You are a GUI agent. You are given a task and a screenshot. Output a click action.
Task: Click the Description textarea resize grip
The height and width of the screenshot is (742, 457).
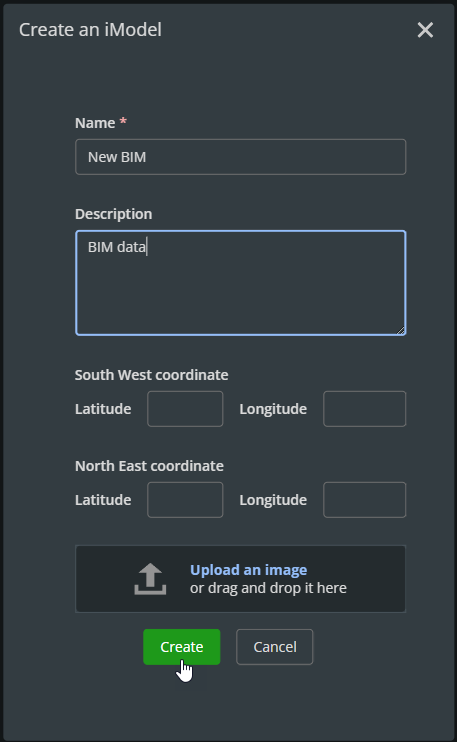401,330
